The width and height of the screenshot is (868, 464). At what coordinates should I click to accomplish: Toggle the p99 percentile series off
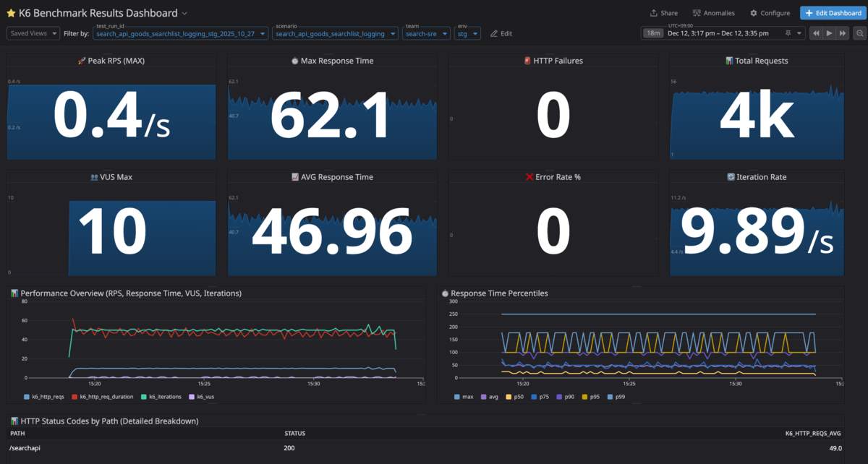click(615, 397)
